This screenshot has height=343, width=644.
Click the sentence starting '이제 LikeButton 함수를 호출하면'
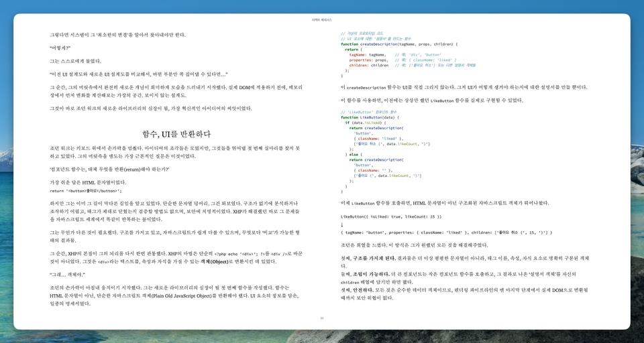point(445,203)
